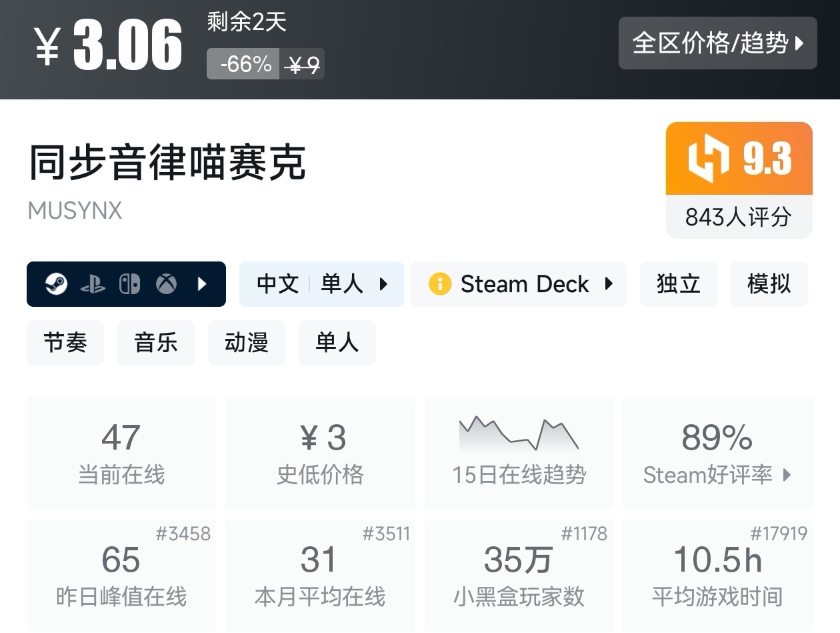The width and height of the screenshot is (840, 633).
Task: Open the Steam好评率 details arrow
Action: (787, 475)
